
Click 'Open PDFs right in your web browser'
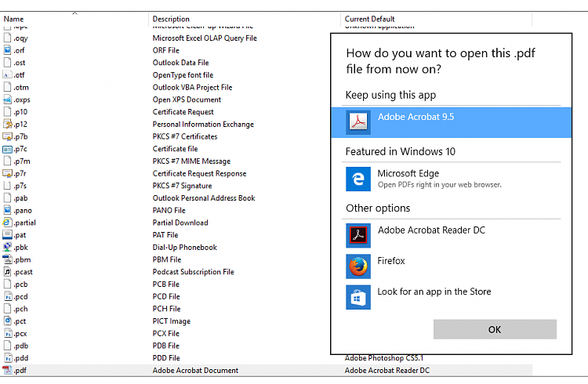(439, 184)
